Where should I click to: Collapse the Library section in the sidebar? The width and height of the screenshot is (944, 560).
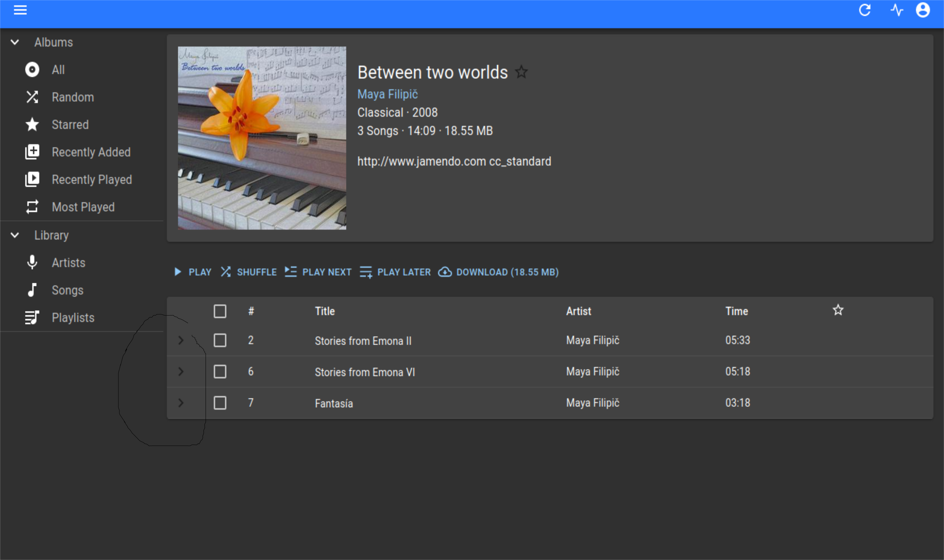[x=15, y=235]
